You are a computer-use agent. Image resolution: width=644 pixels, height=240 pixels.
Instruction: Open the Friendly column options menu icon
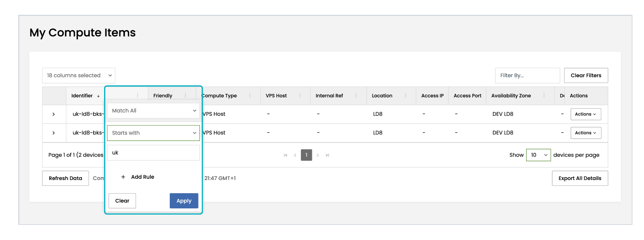(x=185, y=95)
